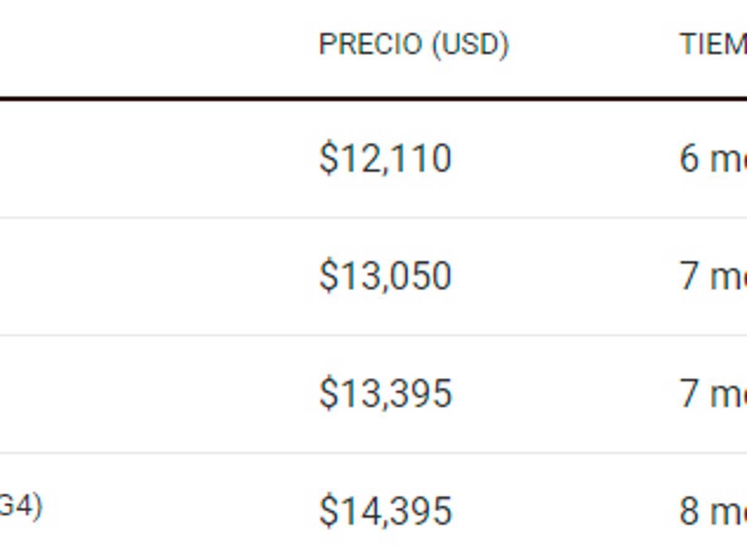Click the $14,395 price value
Image resolution: width=747 pixels, height=560 pixels.
[x=385, y=511]
